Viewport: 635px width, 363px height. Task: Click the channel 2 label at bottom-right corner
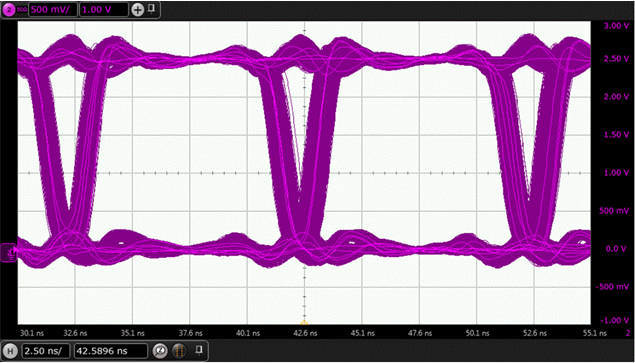pyautogui.click(x=628, y=333)
